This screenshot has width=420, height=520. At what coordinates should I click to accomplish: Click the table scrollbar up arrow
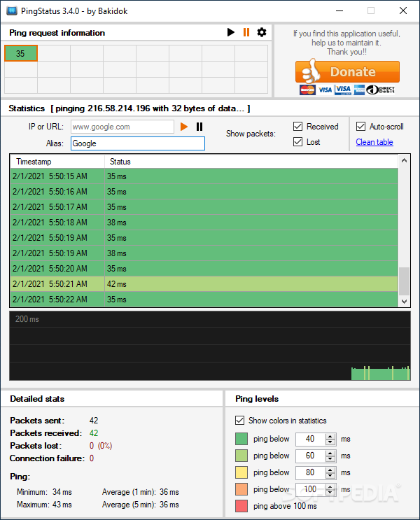[404, 160]
